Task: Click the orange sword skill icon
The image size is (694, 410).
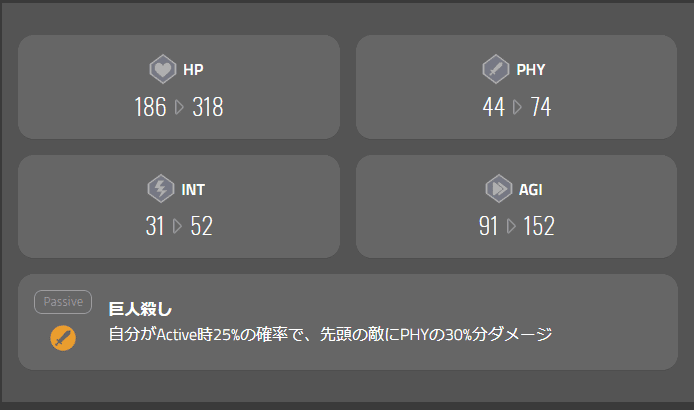Action: [x=63, y=338]
